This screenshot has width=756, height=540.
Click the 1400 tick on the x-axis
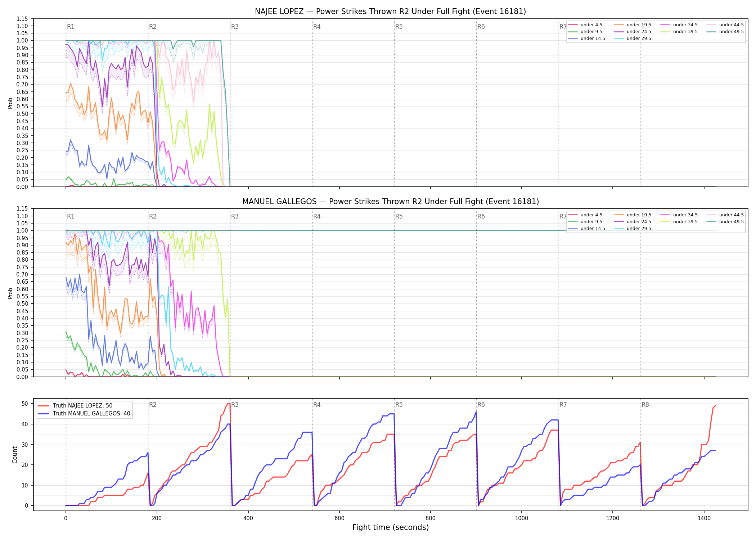click(x=704, y=518)
